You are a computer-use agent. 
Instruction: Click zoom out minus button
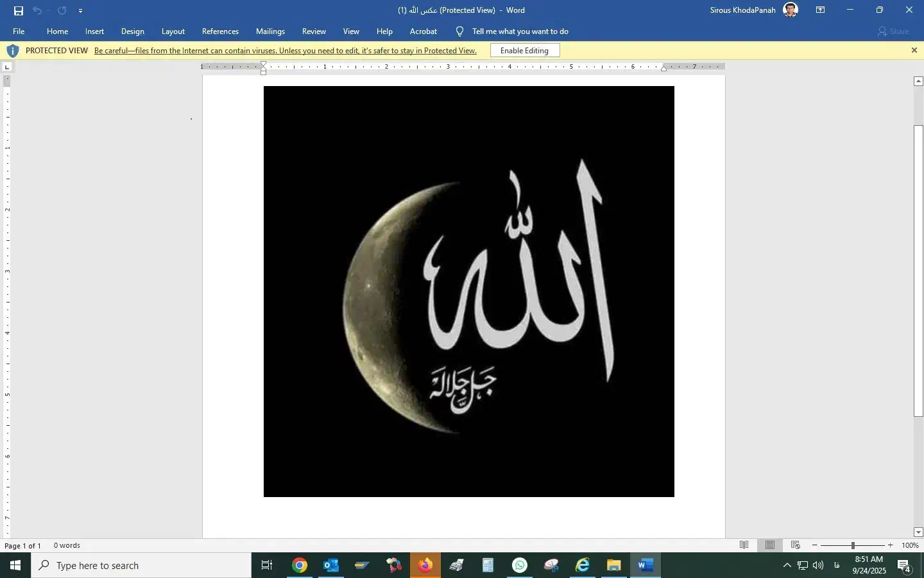click(x=815, y=545)
